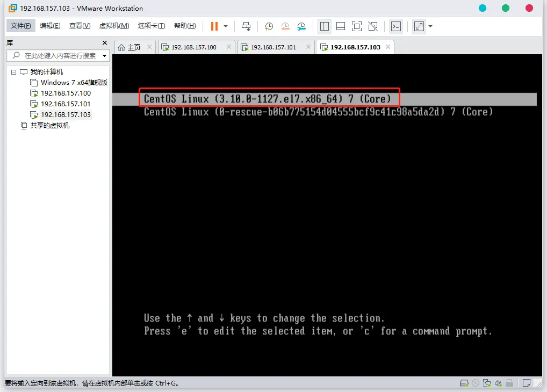Viewport: 547px width, 392px height.
Task: Open the message log note icon
Action: [527, 383]
